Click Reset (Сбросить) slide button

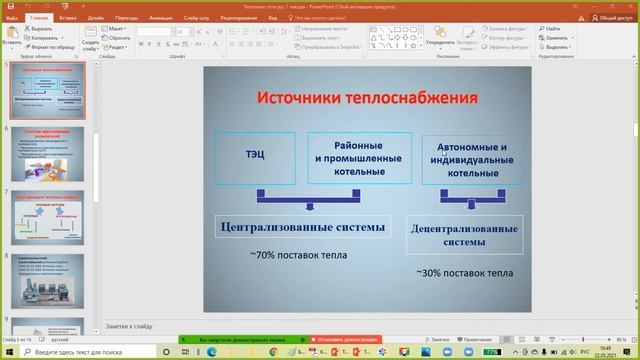pyautogui.click(x=116, y=38)
